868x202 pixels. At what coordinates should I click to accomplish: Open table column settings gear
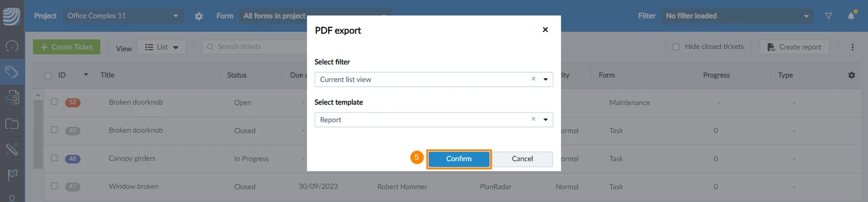[x=851, y=75]
